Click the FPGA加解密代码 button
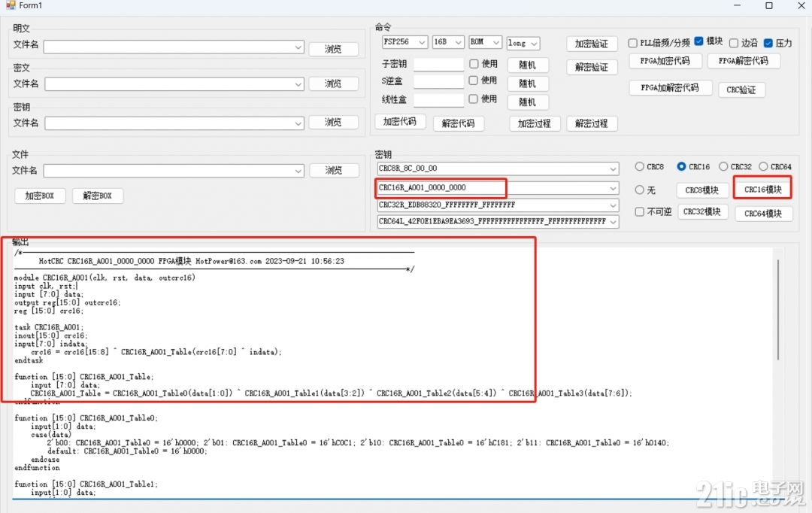 pos(670,88)
